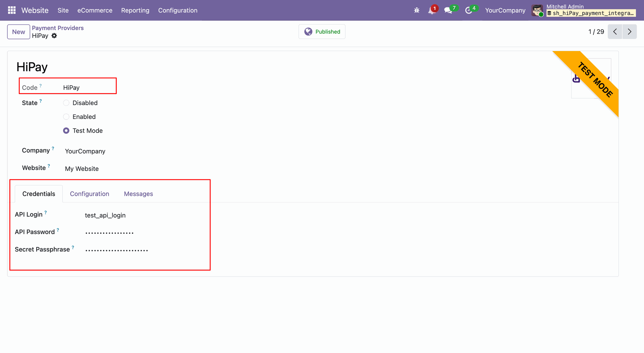This screenshot has width=644, height=353.
Task: Edit the HiPay name title field
Action: [32, 67]
